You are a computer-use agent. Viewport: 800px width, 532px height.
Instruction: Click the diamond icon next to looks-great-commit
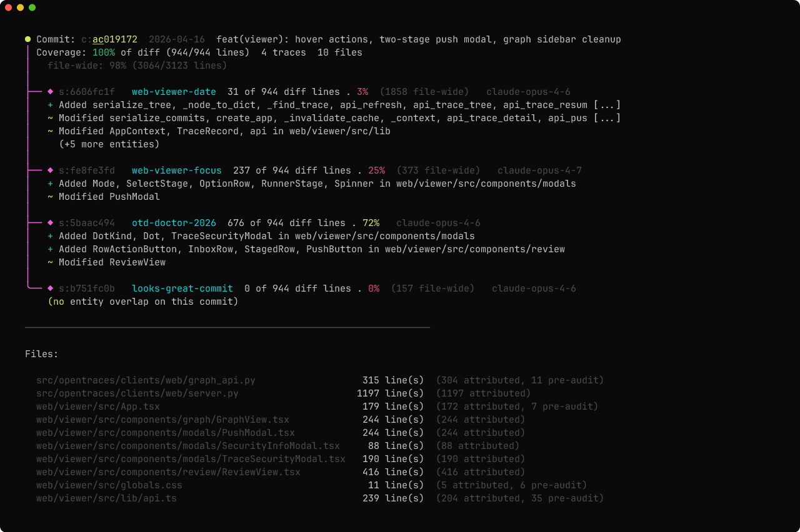click(x=50, y=288)
